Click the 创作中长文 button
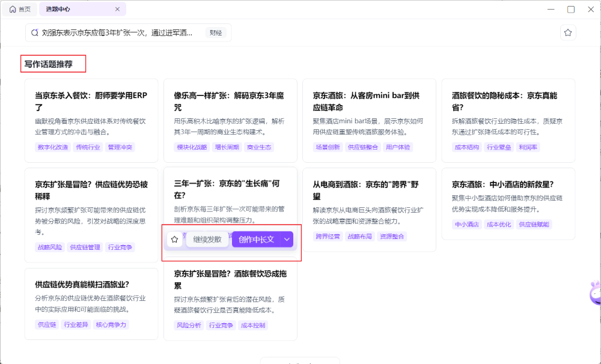 [256, 240]
